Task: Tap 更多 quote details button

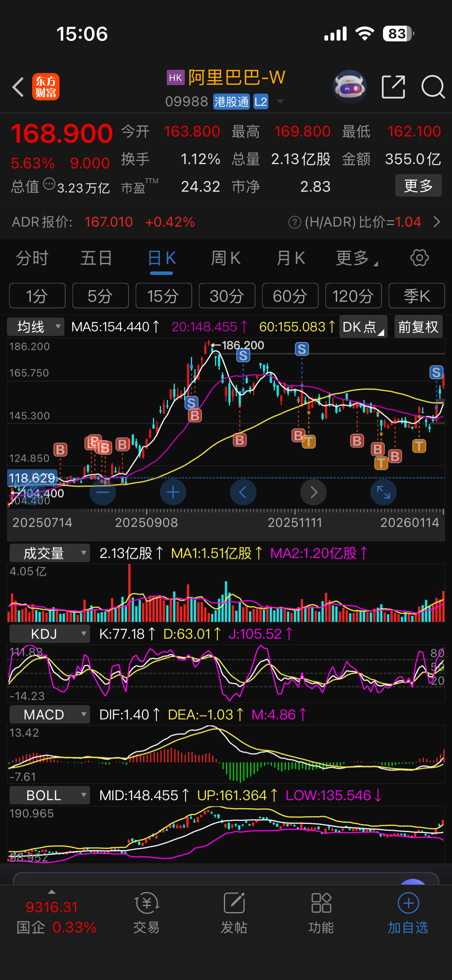Action: (418, 186)
